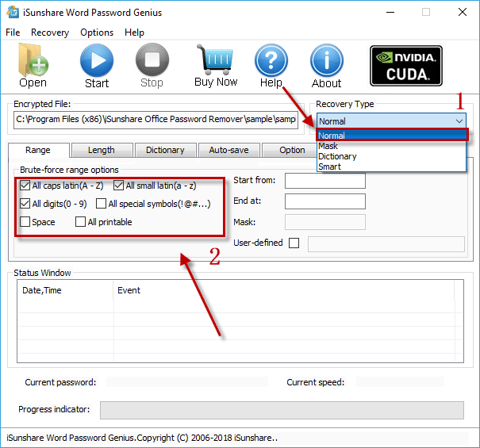Start password recovery with the play icon
The width and height of the screenshot is (480, 448).
[x=97, y=60]
